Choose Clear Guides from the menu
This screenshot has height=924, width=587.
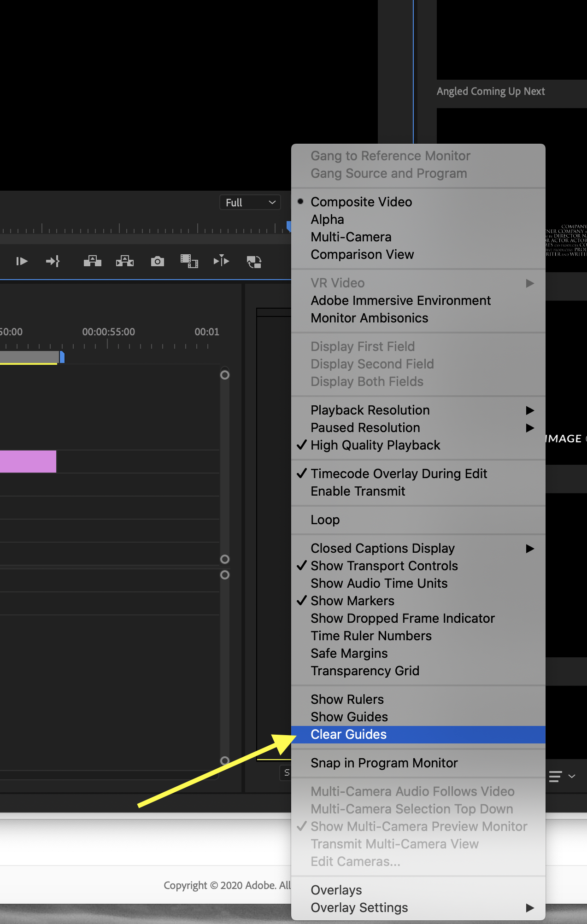pyautogui.click(x=348, y=734)
